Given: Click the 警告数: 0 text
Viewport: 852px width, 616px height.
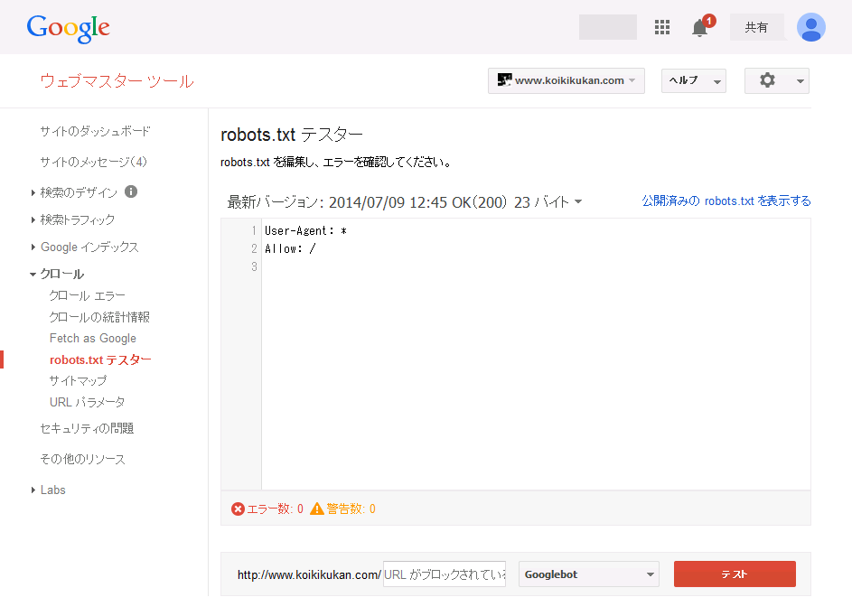Looking at the screenshot, I should point(351,509).
